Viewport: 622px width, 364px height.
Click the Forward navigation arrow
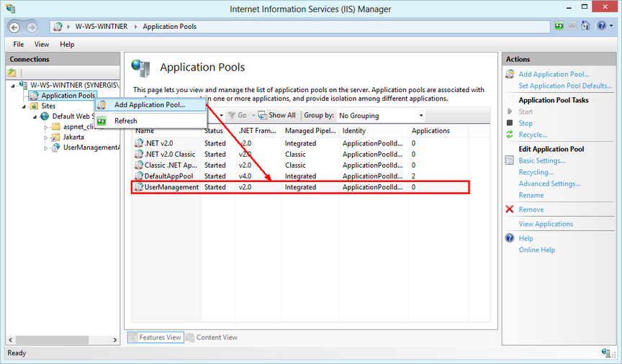coord(32,27)
